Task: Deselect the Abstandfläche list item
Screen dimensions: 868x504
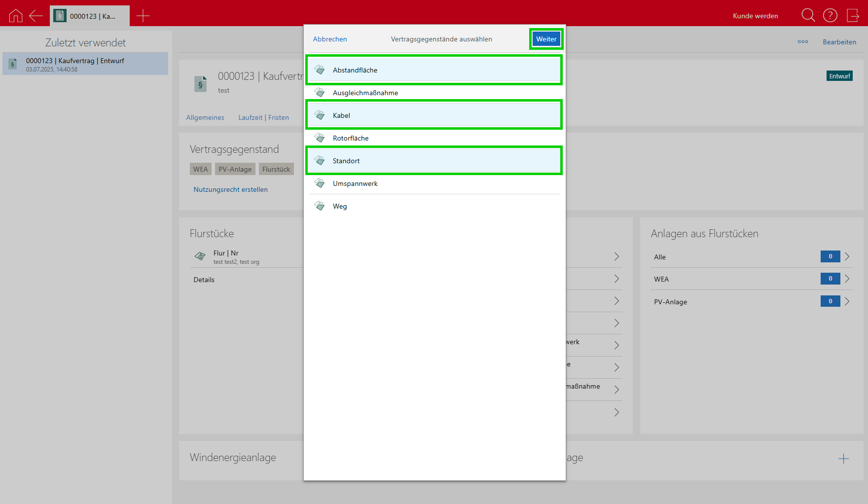Action: point(434,70)
